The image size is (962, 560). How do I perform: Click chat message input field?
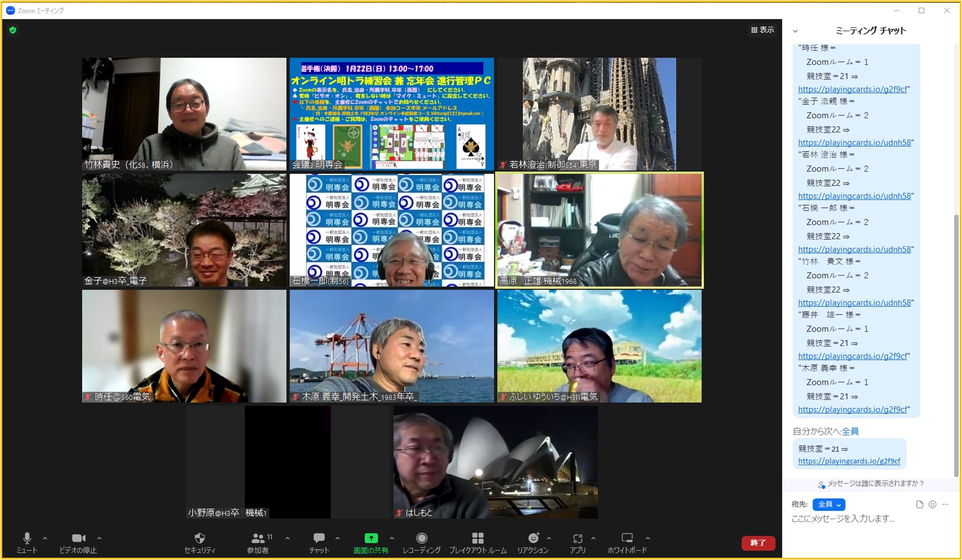point(870,519)
